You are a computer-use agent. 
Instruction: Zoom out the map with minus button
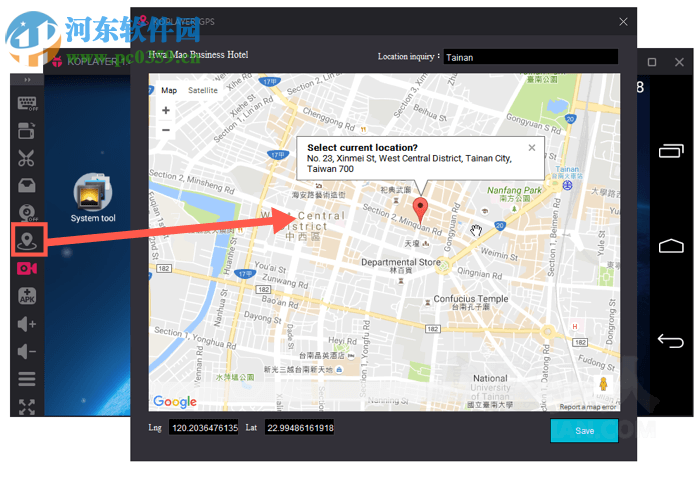coord(166,130)
